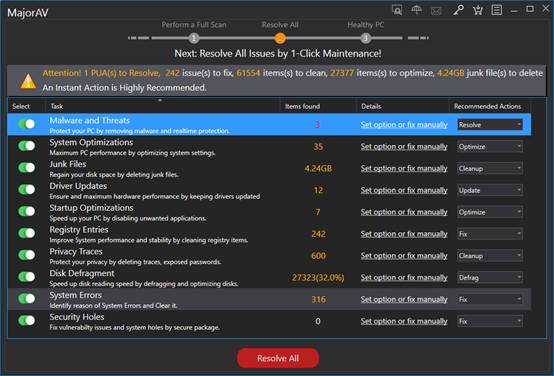Viewport: 554px width, 376px height.
Task: Expand Fix dropdown for Registry Entries
Action: coord(490,234)
